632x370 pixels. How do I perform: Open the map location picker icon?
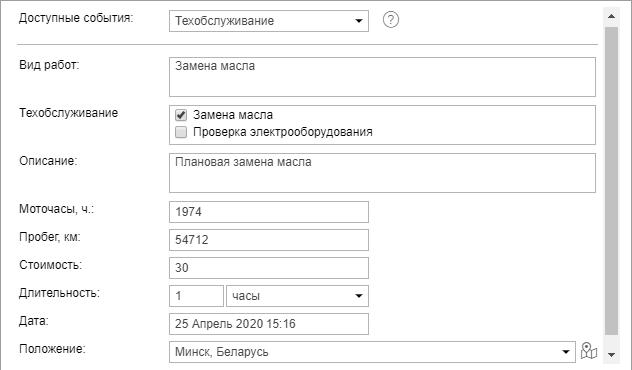(x=589, y=351)
